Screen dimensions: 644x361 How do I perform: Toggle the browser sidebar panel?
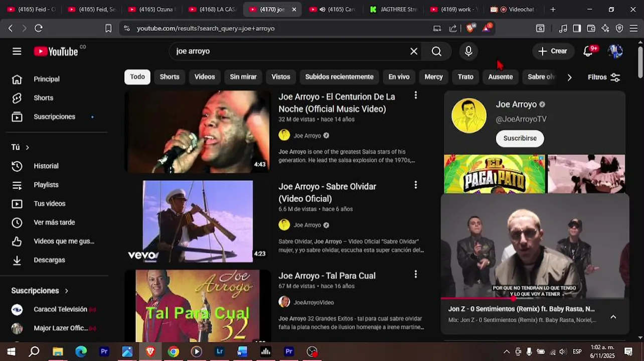[577, 29]
